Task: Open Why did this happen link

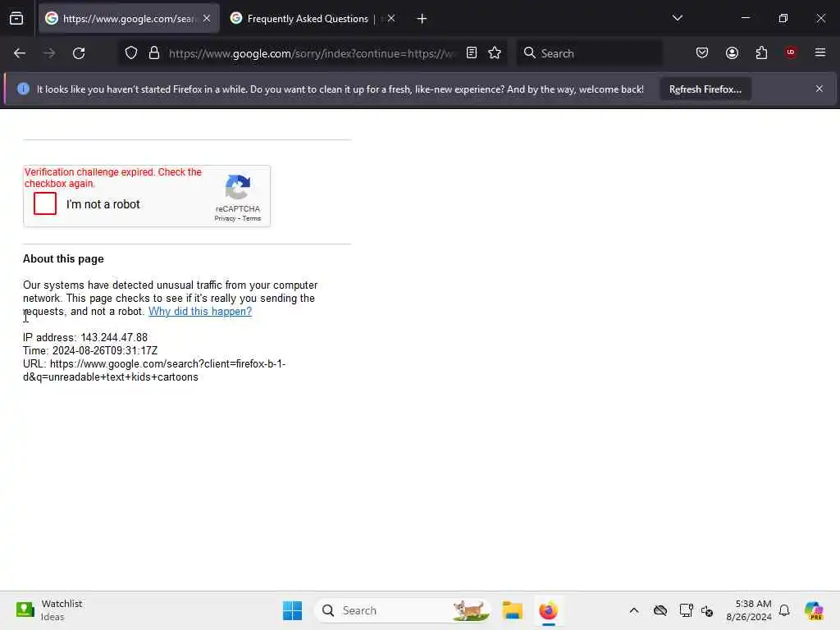Action: 200,311
